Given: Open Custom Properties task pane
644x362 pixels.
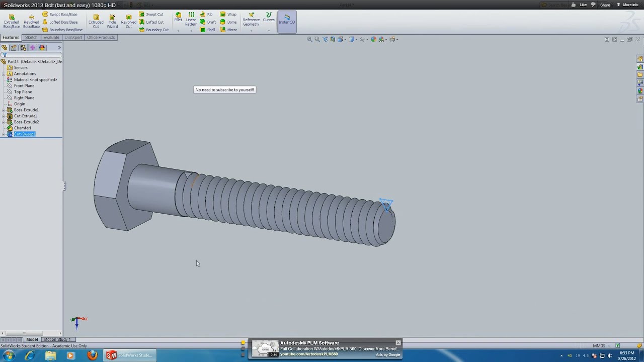Looking at the screenshot, I should coord(640,99).
